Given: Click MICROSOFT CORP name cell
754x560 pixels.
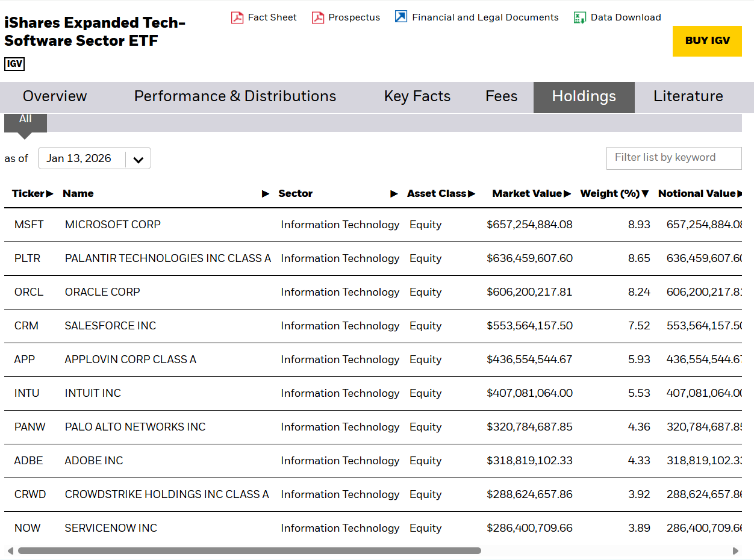Looking at the screenshot, I should [113, 225].
